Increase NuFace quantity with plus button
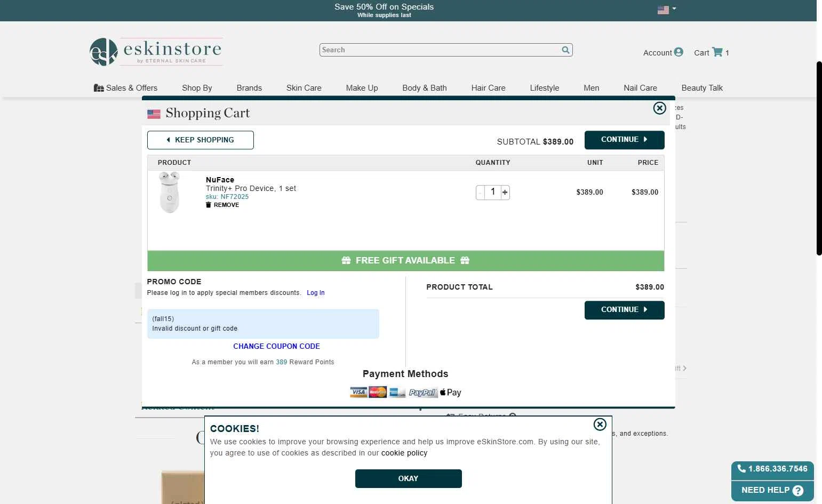The width and height of the screenshot is (822, 504). [505, 192]
